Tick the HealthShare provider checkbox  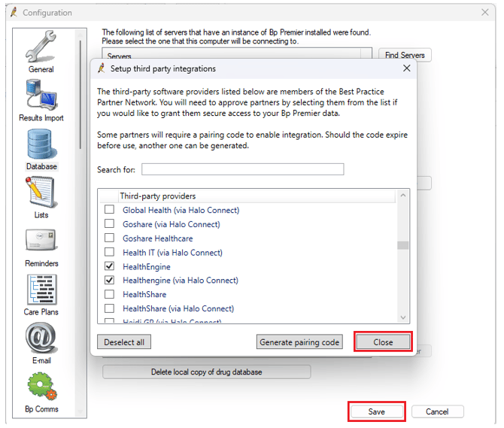(x=110, y=294)
